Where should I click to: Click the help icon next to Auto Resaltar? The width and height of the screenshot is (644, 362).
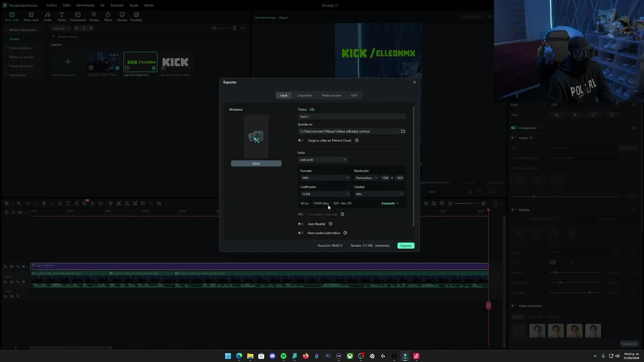click(331, 224)
